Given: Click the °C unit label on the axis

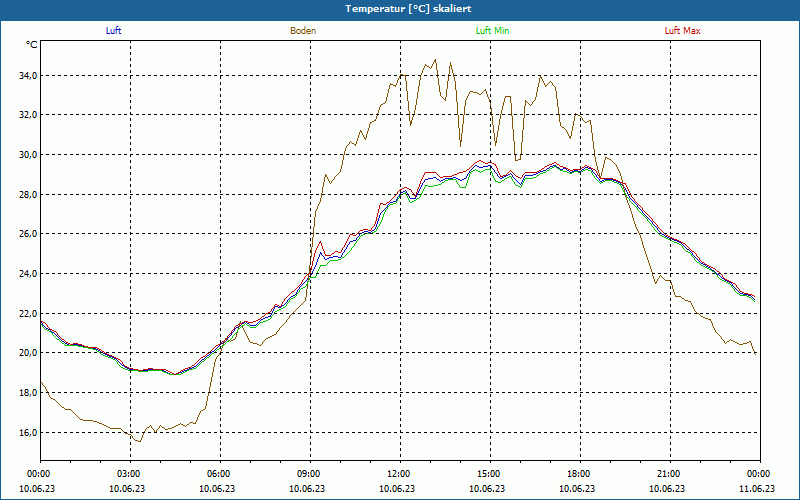Looking at the screenshot, I should click(x=32, y=45).
